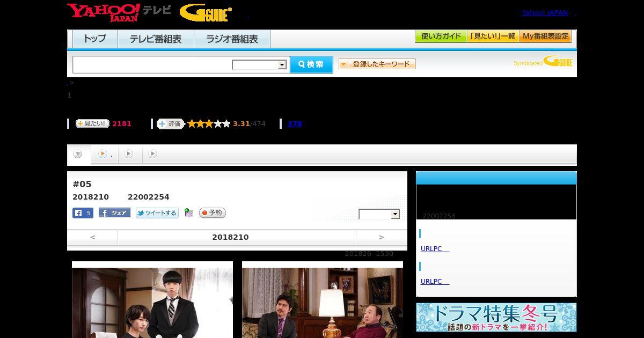Image resolution: width=644 pixels, height=338 pixels.
Task: Select the tab with orange play icon
Action: (104, 155)
